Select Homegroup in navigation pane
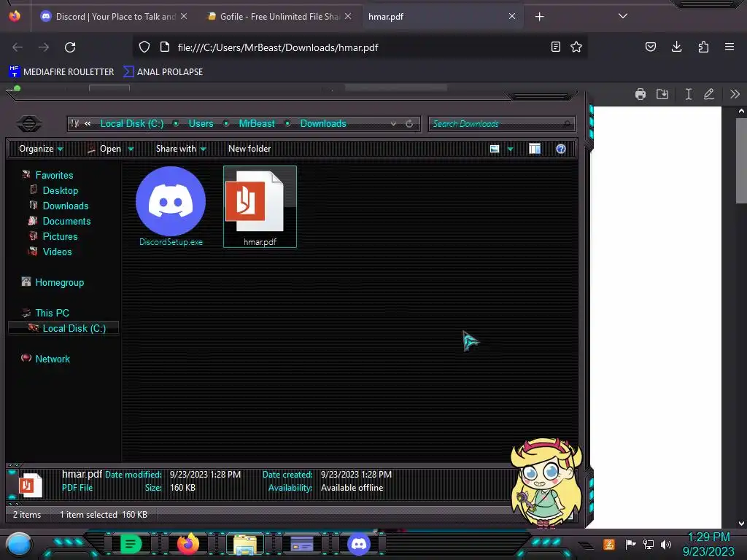Viewport: 747px width, 560px height. [x=60, y=282]
